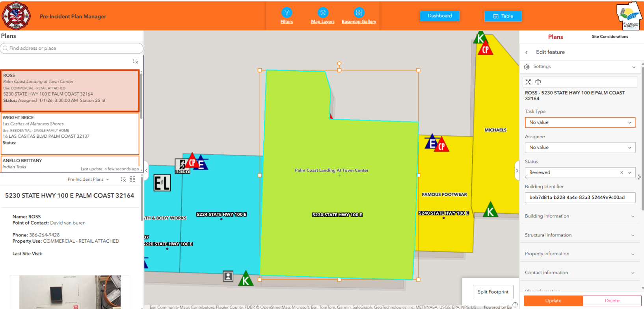Click the Phone: 386-264-9428 text
The height and width of the screenshot is (309, 644).
[x=36, y=235]
